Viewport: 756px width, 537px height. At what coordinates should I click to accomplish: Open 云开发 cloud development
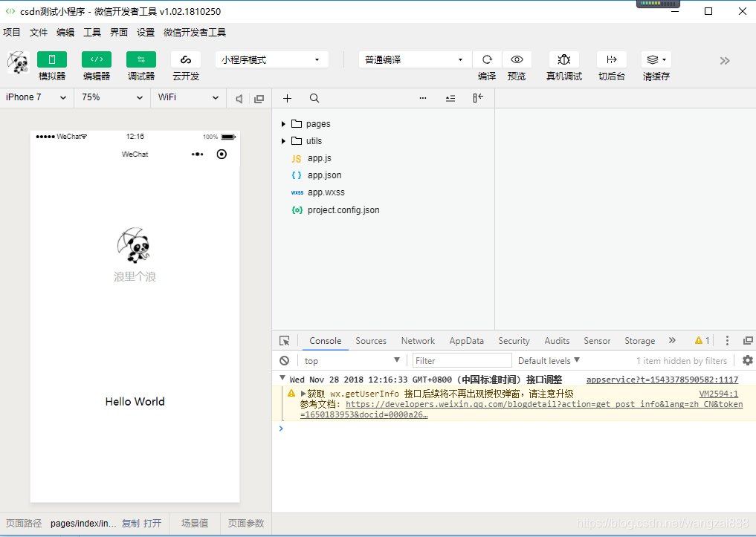pyautogui.click(x=186, y=59)
